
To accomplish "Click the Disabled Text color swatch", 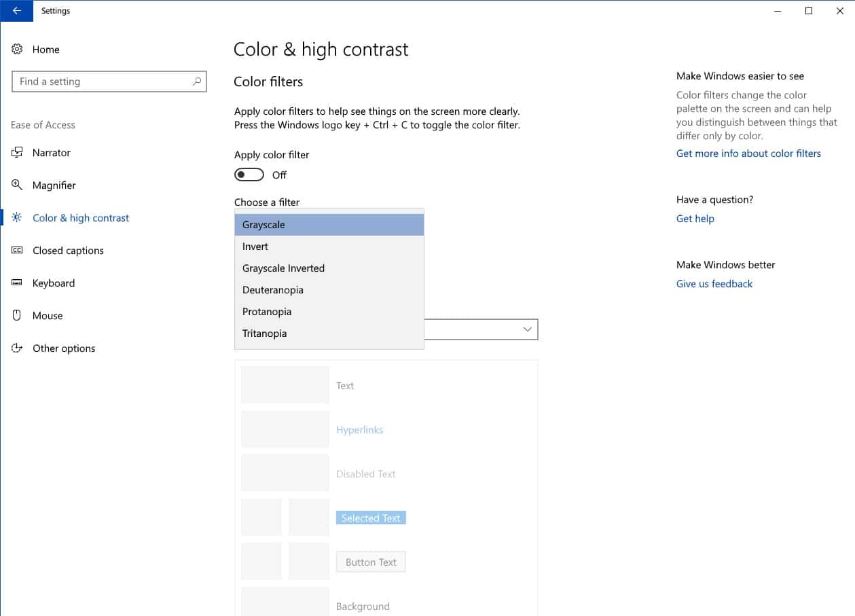I will coord(285,473).
